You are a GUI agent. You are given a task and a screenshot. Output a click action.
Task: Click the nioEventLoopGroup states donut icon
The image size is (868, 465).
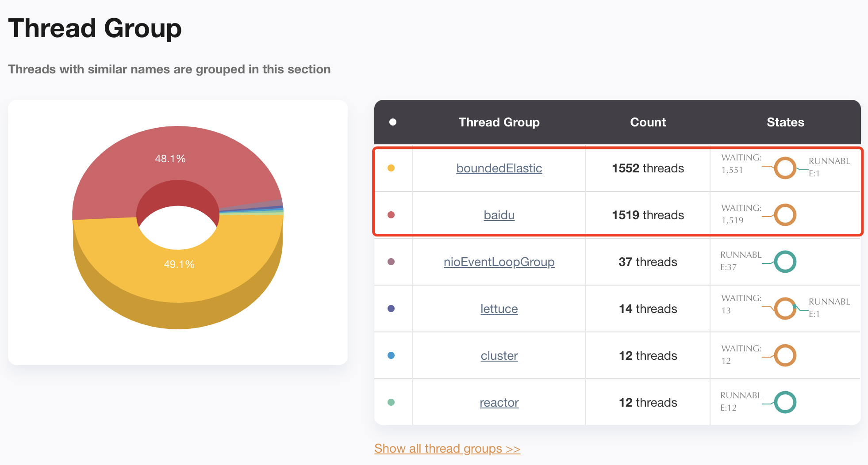point(785,262)
